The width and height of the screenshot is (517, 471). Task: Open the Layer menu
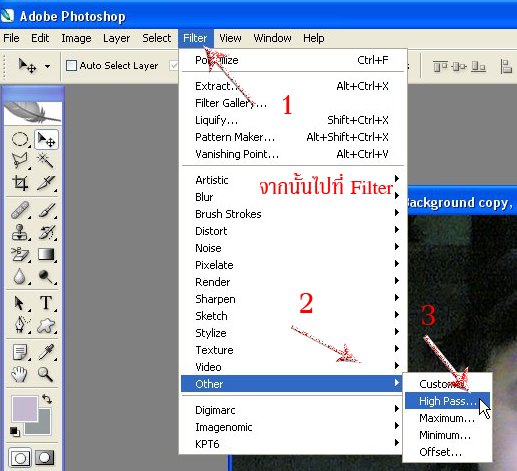(116, 38)
